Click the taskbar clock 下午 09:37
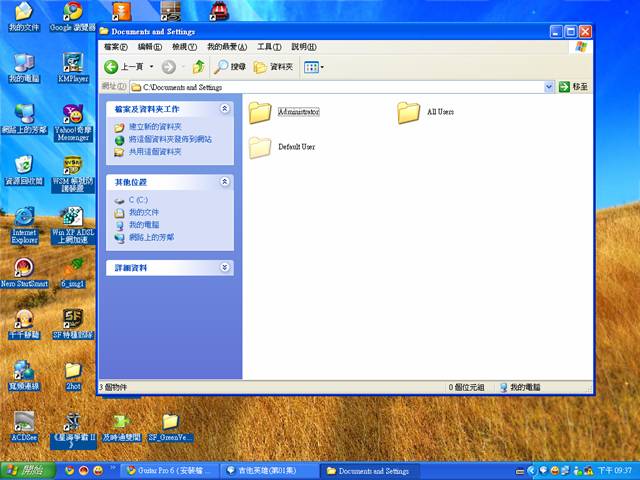The image size is (640, 480). click(615, 471)
